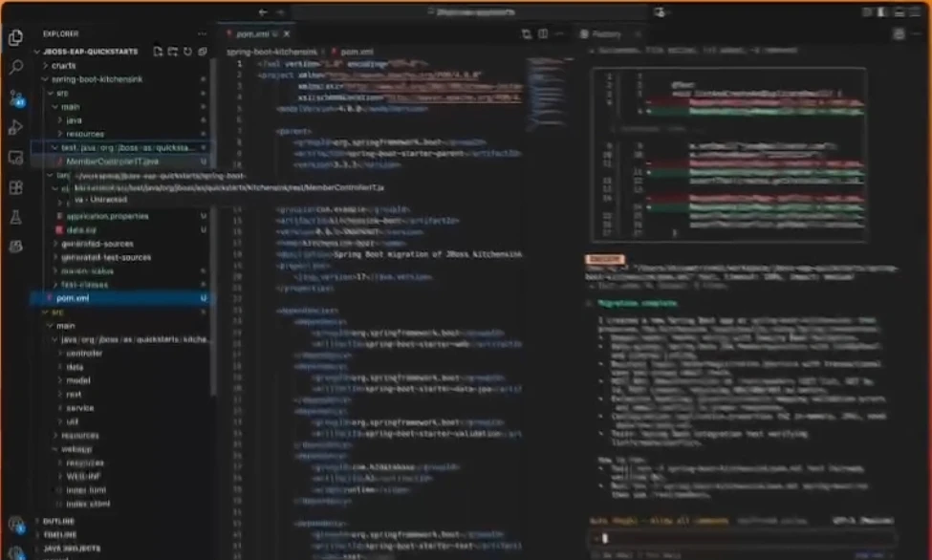Open application.properties file
This screenshot has width=932, height=560.
coord(108,216)
